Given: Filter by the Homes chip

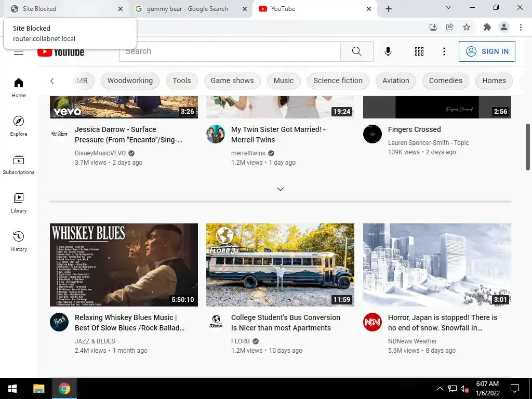Looking at the screenshot, I should [494, 81].
